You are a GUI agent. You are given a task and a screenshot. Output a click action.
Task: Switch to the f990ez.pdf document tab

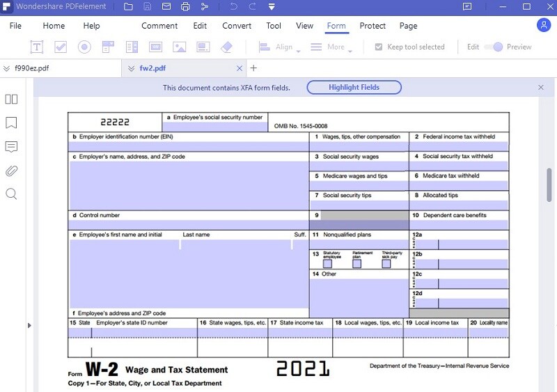[x=61, y=68]
